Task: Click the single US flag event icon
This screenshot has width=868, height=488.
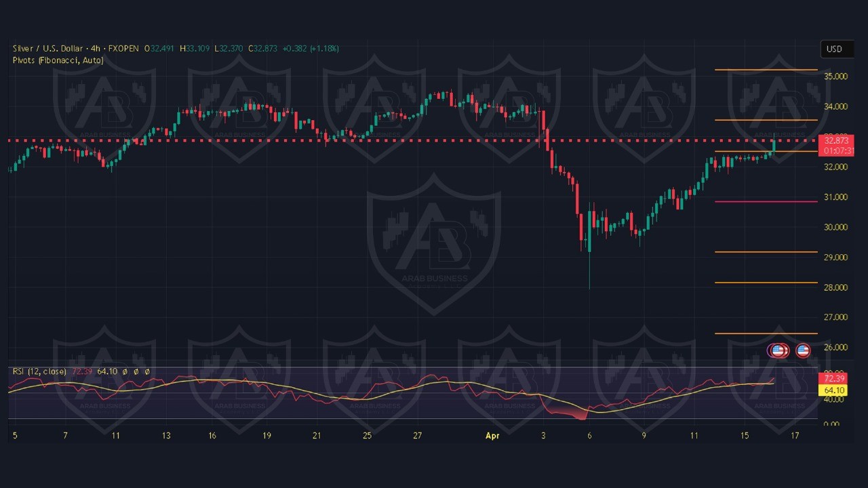Action: pos(803,350)
